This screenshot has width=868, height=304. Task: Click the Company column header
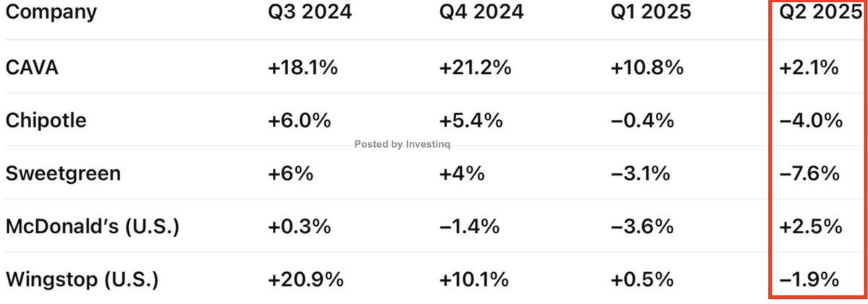51,12
